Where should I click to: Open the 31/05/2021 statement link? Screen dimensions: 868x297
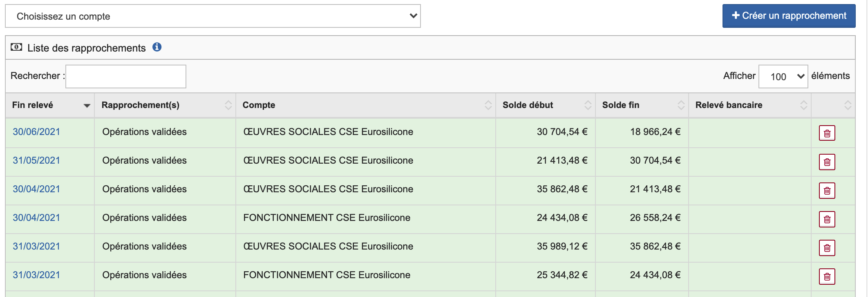tap(36, 160)
